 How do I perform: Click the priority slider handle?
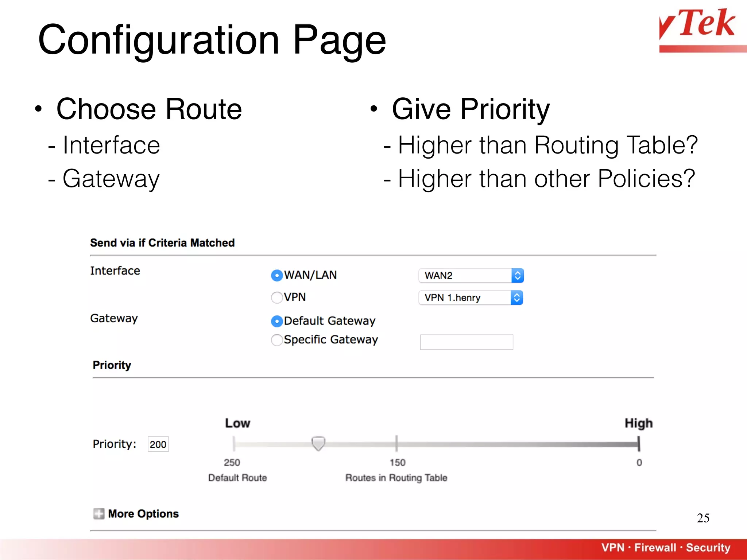(x=318, y=443)
